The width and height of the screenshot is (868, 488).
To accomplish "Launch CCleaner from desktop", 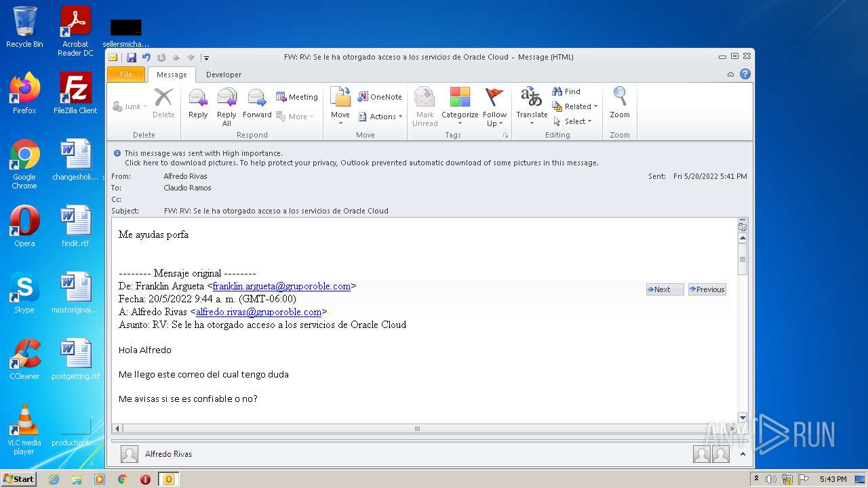I will tap(24, 359).
